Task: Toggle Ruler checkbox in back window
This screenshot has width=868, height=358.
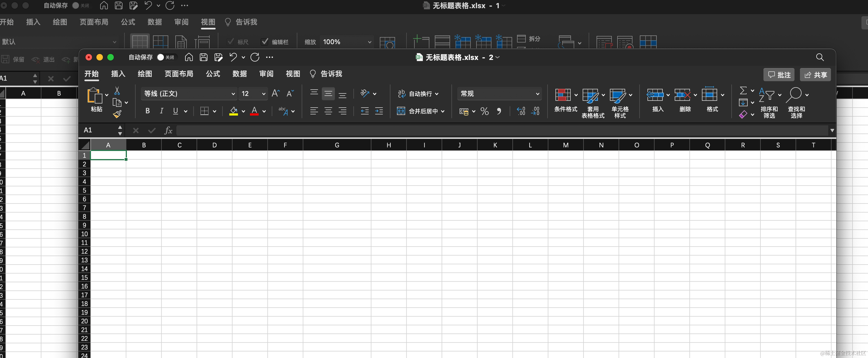Action: (231, 41)
